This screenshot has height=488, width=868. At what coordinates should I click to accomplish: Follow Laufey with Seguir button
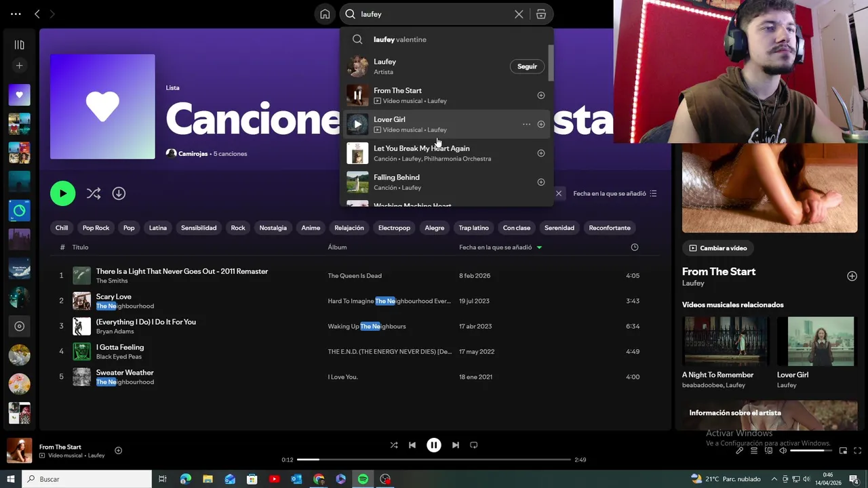527,66
